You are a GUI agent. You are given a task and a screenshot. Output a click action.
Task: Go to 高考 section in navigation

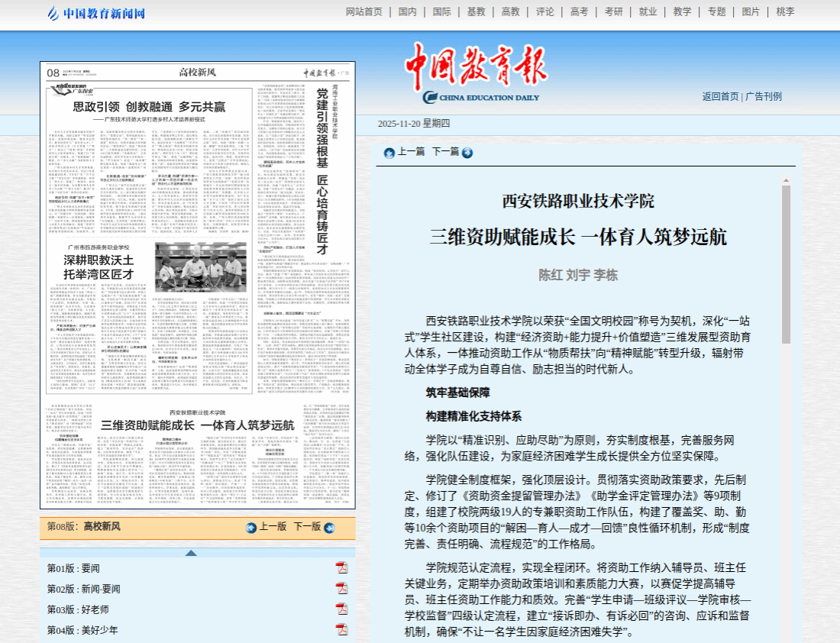(579, 11)
